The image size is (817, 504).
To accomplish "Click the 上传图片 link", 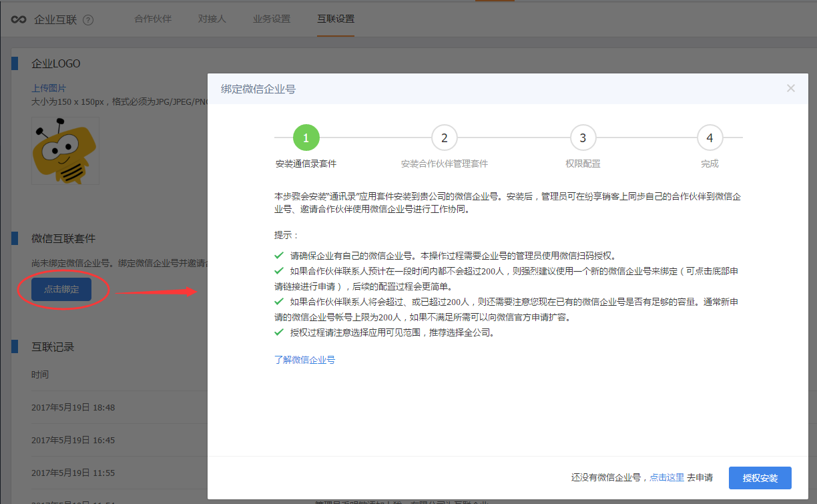I will click(49, 88).
